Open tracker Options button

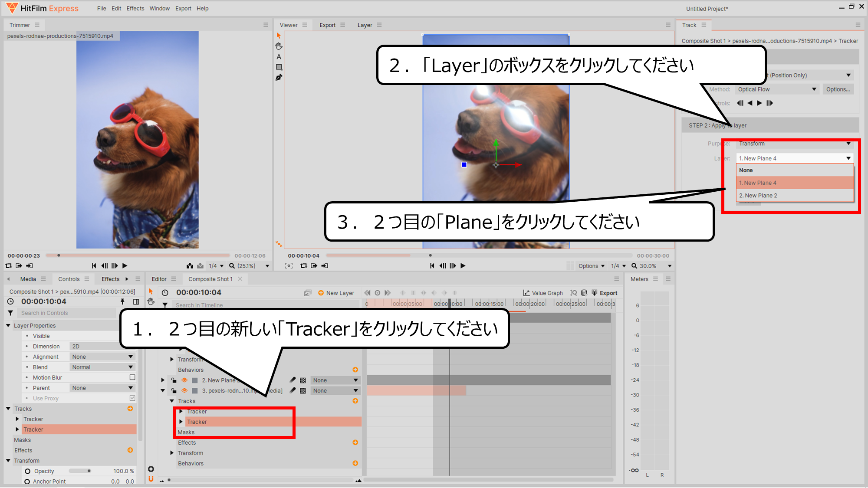click(x=838, y=89)
